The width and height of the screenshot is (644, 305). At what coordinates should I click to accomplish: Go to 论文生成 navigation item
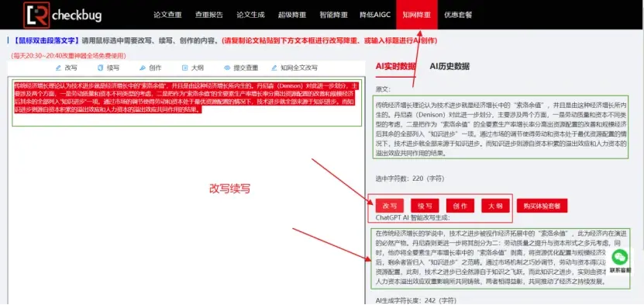pyautogui.click(x=250, y=15)
